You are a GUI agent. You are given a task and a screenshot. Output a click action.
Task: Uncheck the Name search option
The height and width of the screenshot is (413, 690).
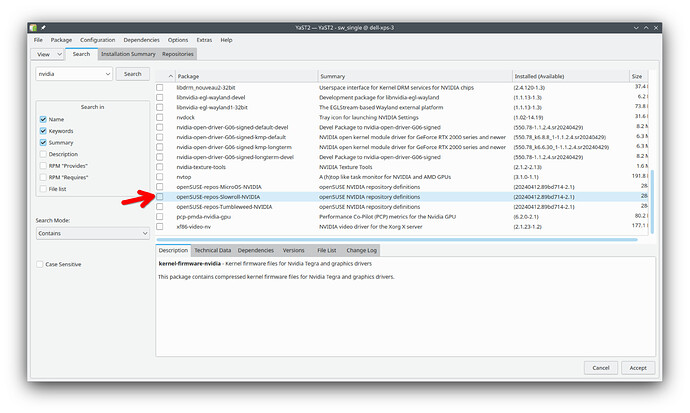[43, 119]
